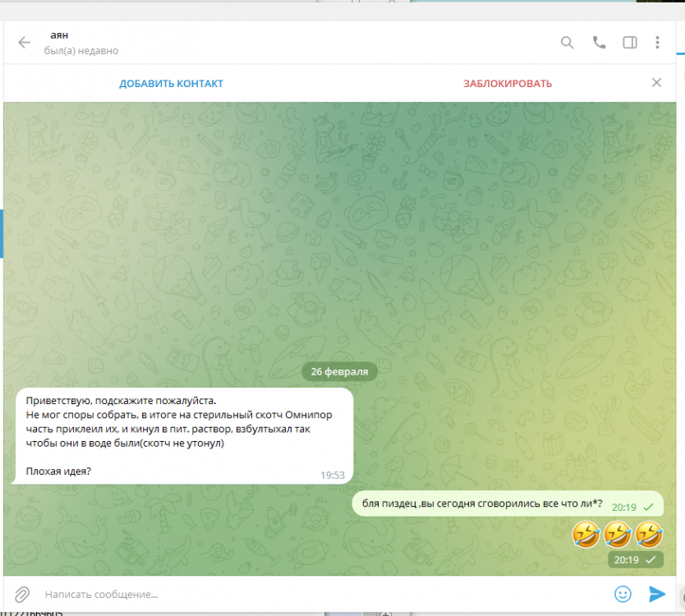Click the first laughing emoji in message

click(x=586, y=535)
